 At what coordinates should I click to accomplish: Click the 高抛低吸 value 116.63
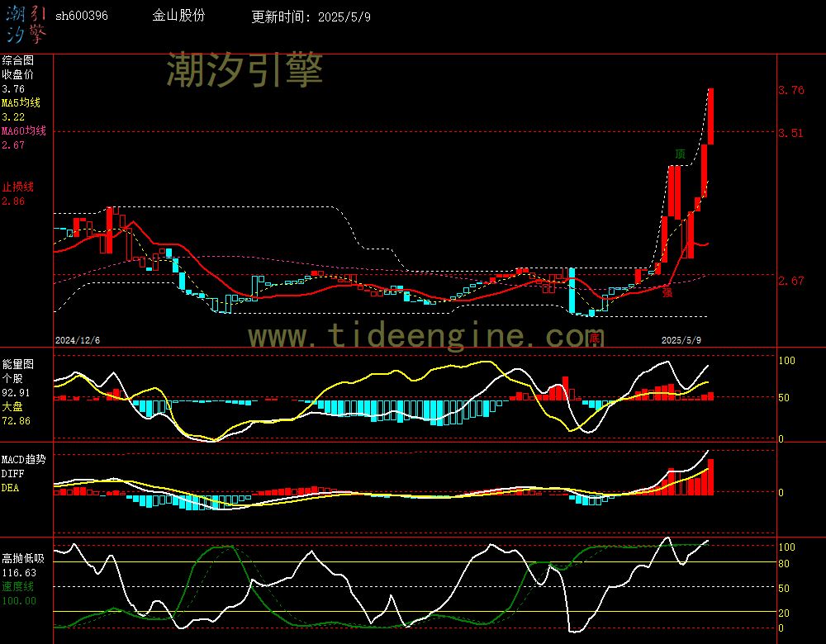click(19, 573)
